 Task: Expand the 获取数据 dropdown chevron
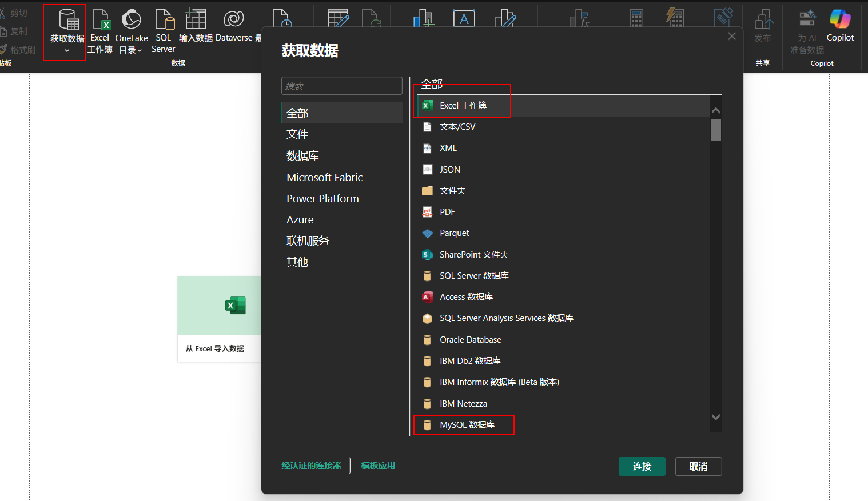(x=67, y=51)
